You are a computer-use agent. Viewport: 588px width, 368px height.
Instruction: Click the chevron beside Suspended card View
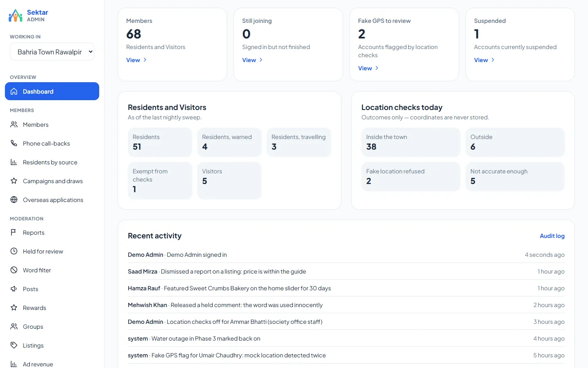493,60
